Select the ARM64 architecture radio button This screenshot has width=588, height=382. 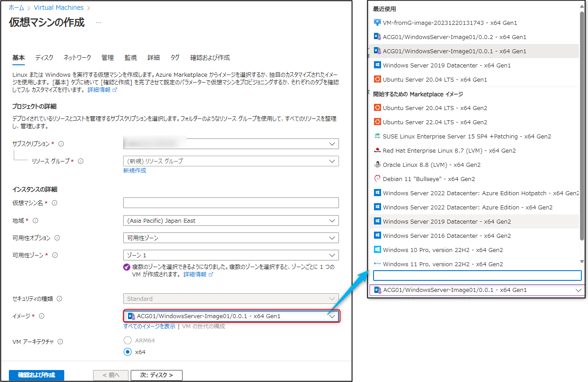pyautogui.click(x=128, y=340)
